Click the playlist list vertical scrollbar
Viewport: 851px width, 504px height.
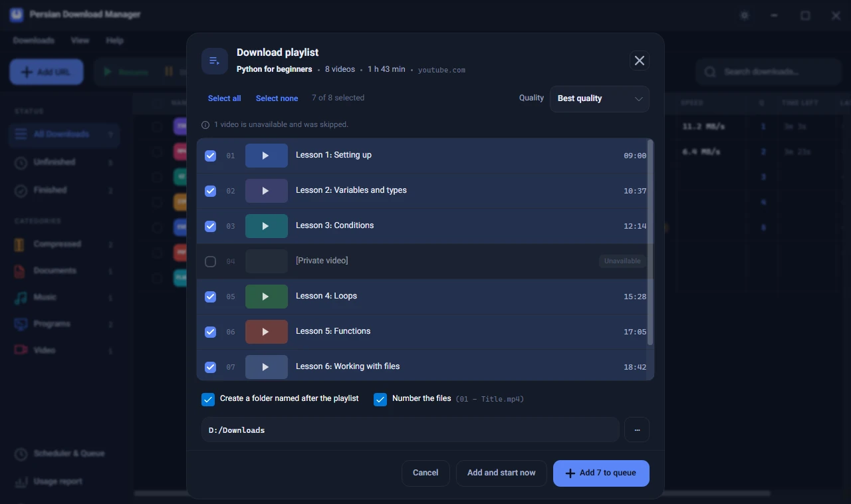(650, 243)
